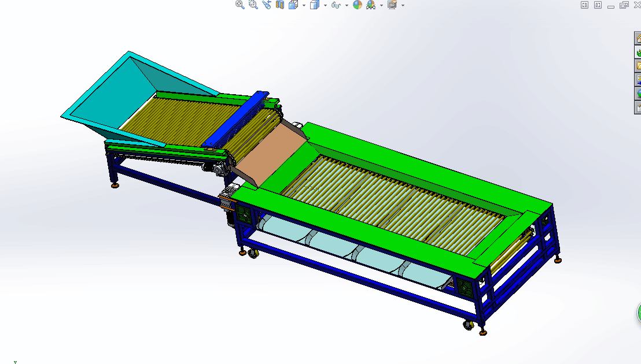641x364 pixels.
Task: Restore down the document window
Action: 624,5
